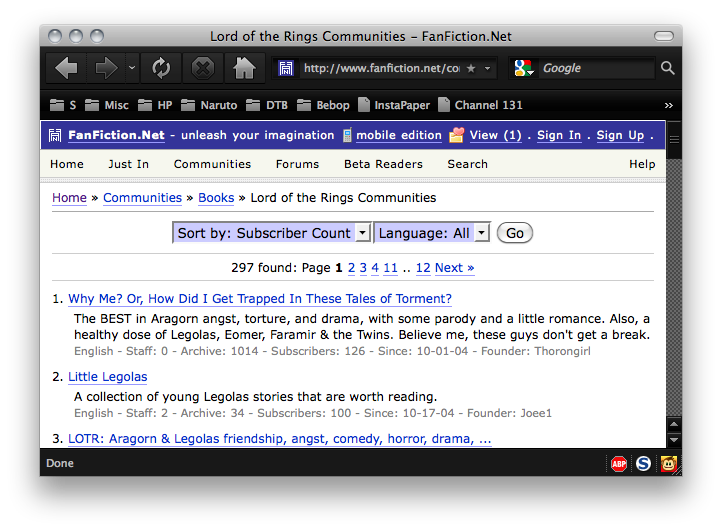Show more bookmarks with the chevron
722x531 pixels.
(x=669, y=105)
